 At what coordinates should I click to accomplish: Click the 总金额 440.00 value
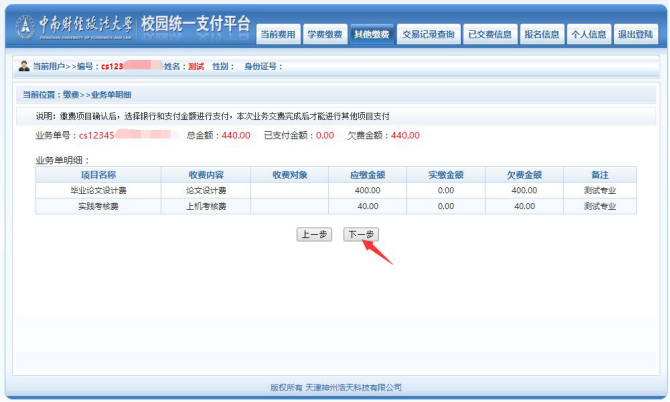pyautogui.click(x=236, y=135)
